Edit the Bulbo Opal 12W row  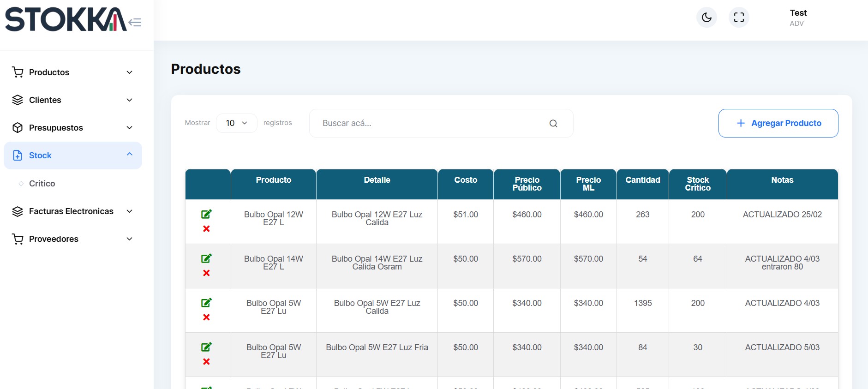pyautogui.click(x=206, y=214)
